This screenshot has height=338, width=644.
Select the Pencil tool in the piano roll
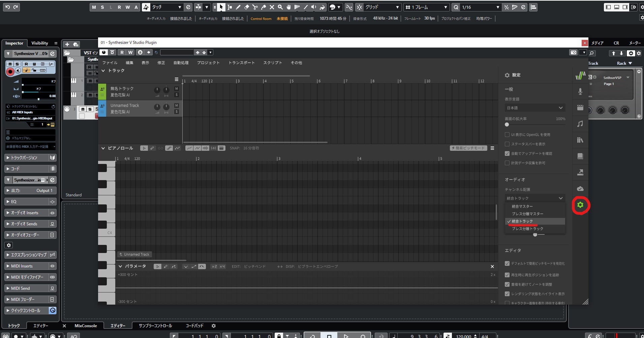pos(152,148)
